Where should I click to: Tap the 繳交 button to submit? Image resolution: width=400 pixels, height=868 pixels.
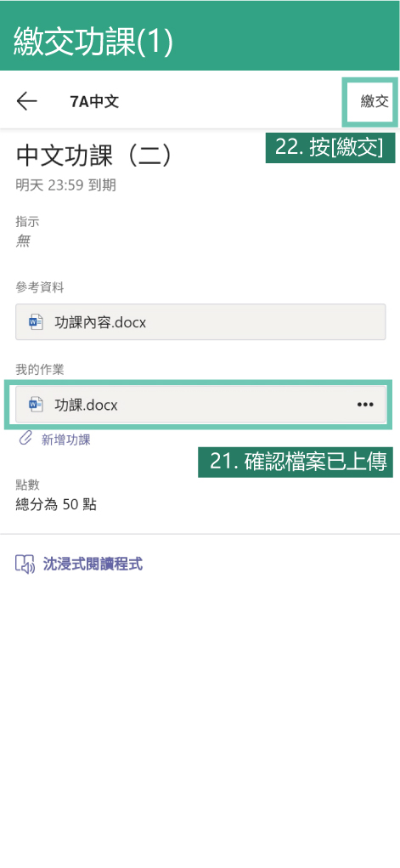coord(375,102)
